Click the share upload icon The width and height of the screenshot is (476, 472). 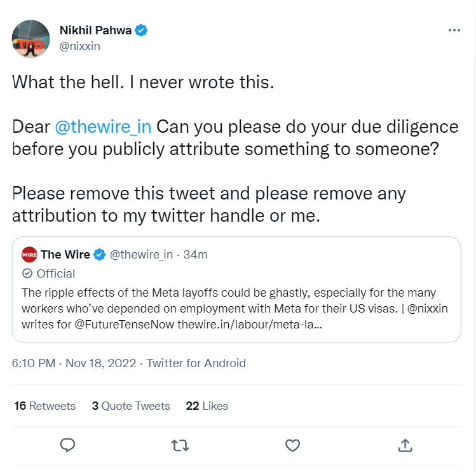[x=404, y=445]
